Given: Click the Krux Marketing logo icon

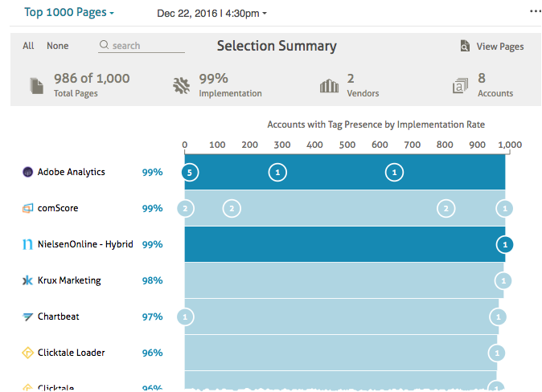Looking at the screenshot, I should 27,280.
